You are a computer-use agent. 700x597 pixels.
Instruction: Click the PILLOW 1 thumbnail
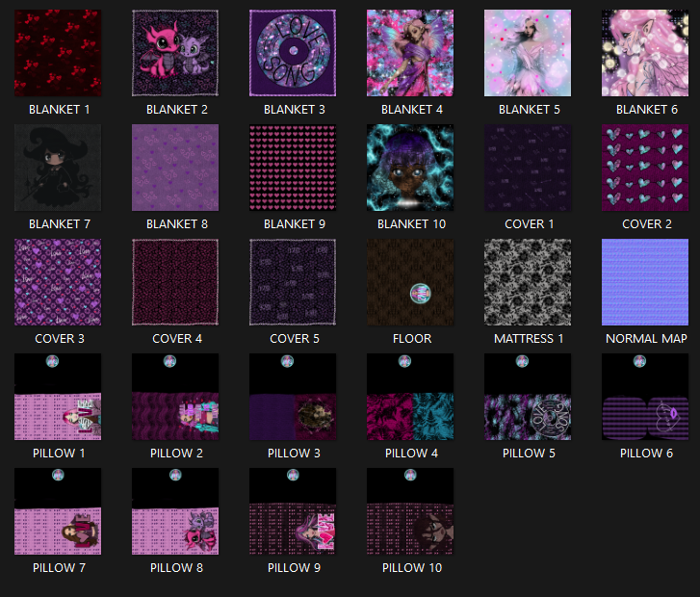[59, 397]
